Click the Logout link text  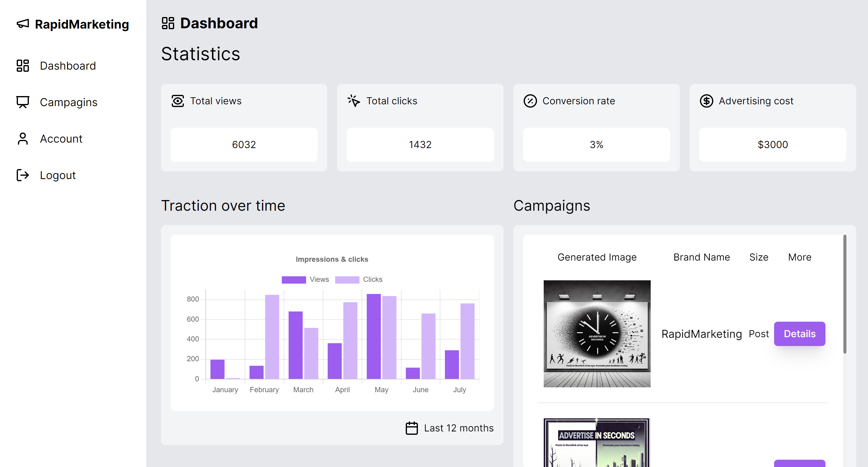coord(58,175)
